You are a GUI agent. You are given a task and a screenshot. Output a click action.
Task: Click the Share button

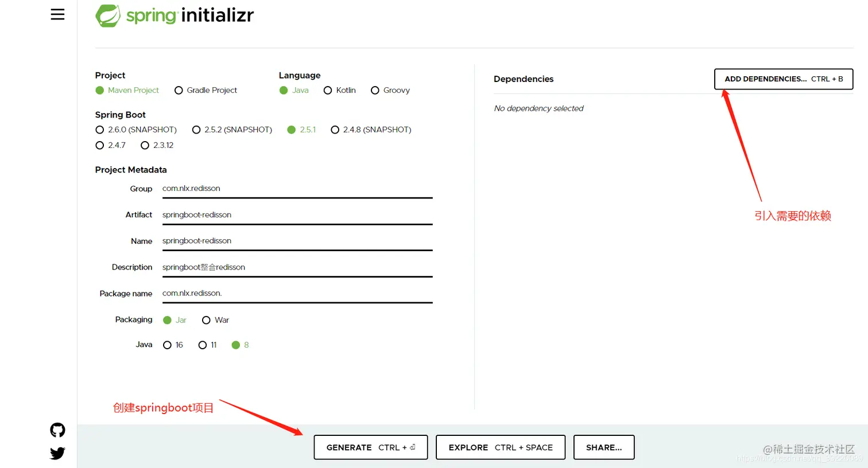click(604, 447)
